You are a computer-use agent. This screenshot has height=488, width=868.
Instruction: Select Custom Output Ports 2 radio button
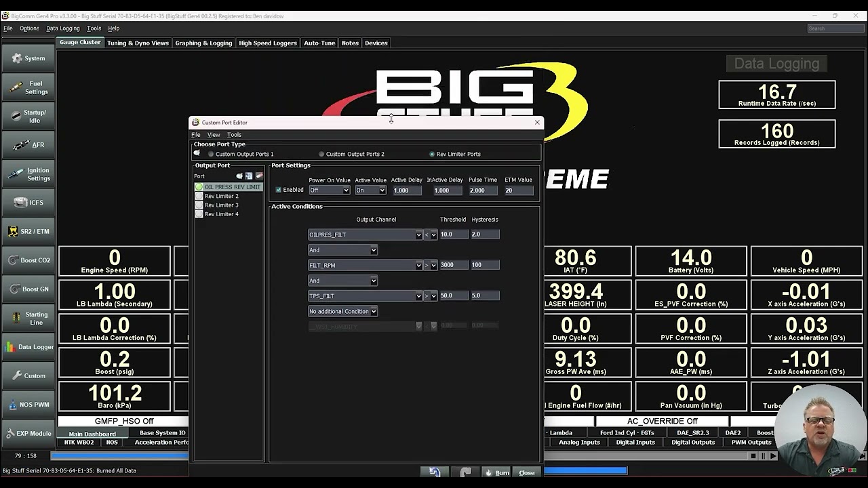321,154
